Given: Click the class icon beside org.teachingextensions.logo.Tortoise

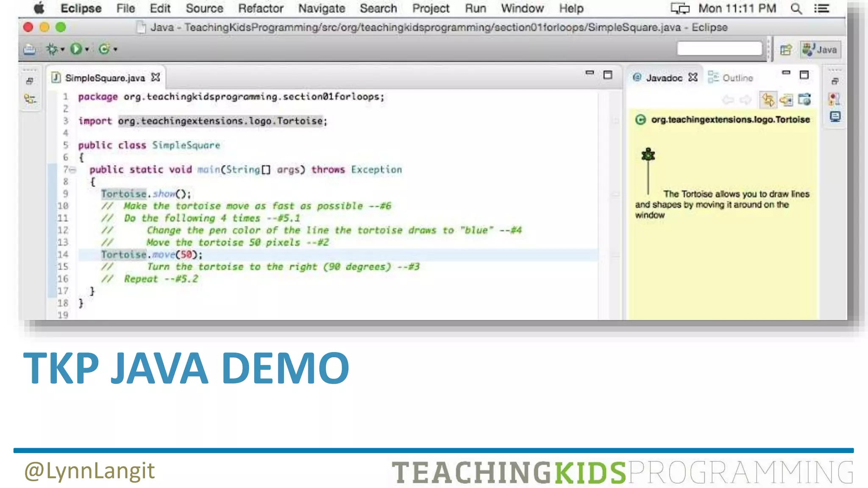Looking at the screenshot, I should point(640,120).
